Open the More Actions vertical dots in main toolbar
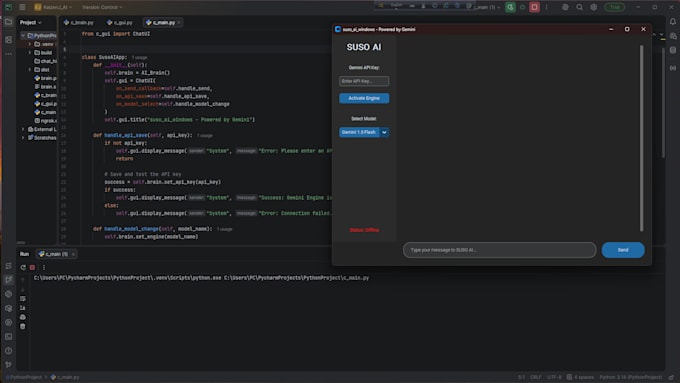The image size is (680, 383). click(x=546, y=7)
